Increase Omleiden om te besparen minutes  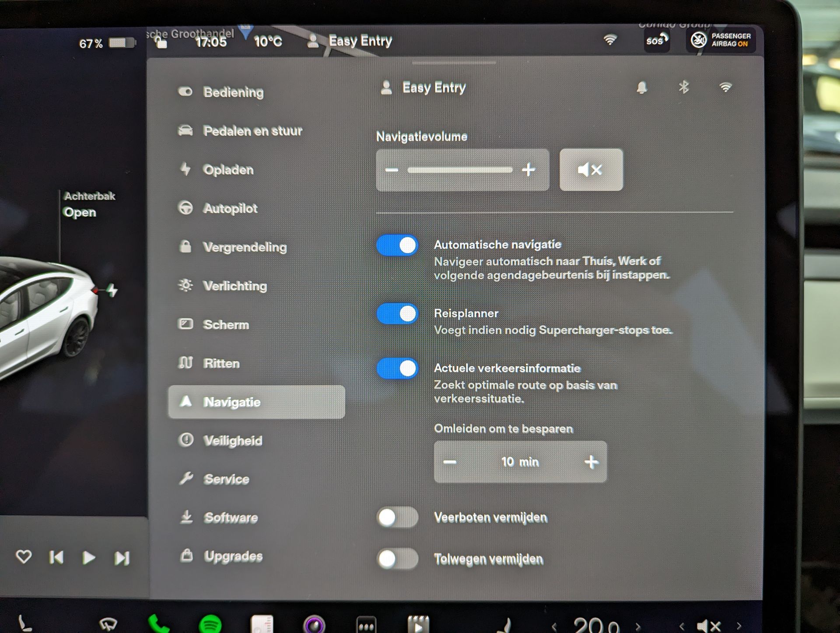tap(591, 462)
